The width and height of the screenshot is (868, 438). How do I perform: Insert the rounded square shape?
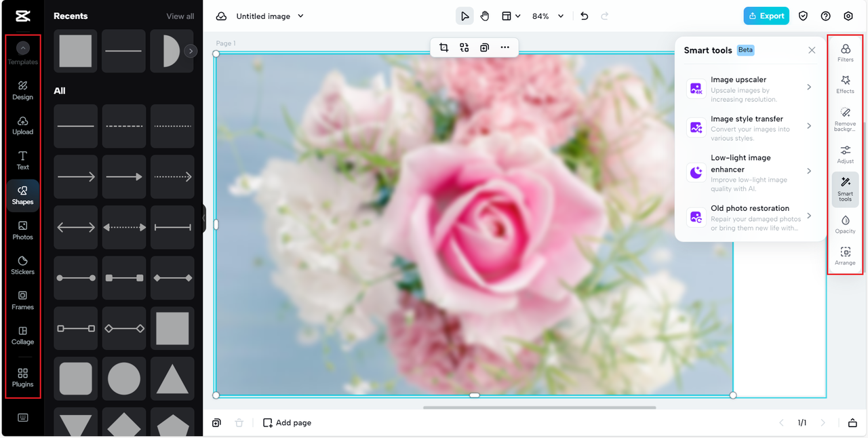[x=75, y=378]
